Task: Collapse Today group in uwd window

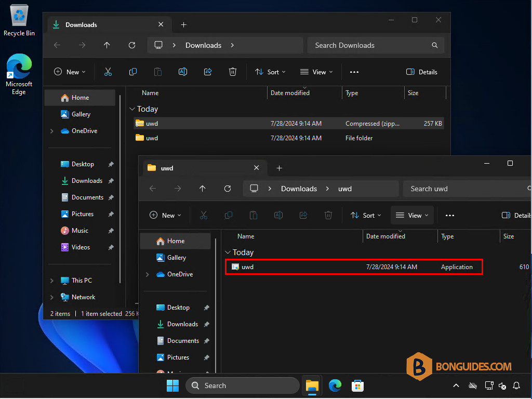Action: (x=228, y=252)
